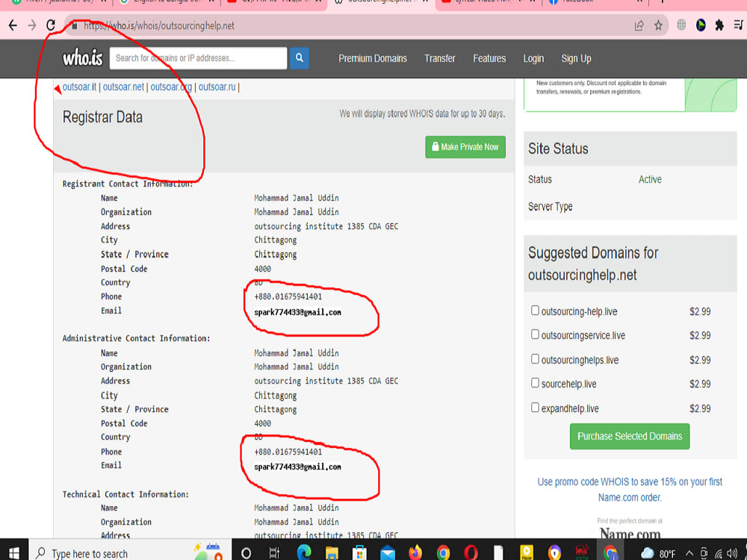Screen dimensions: 747x560
Task: Launch Microsoft Edge from taskbar
Action: tap(303, 553)
